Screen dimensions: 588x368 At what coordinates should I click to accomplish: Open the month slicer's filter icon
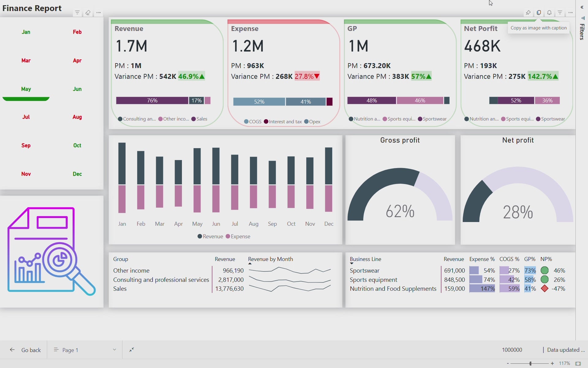(77, 13)
